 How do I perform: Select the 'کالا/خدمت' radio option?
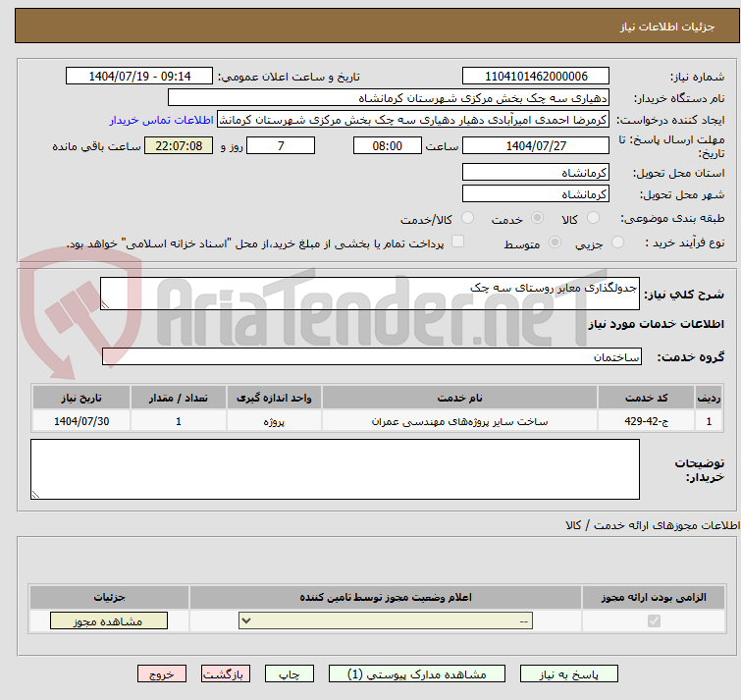point(467,218)
